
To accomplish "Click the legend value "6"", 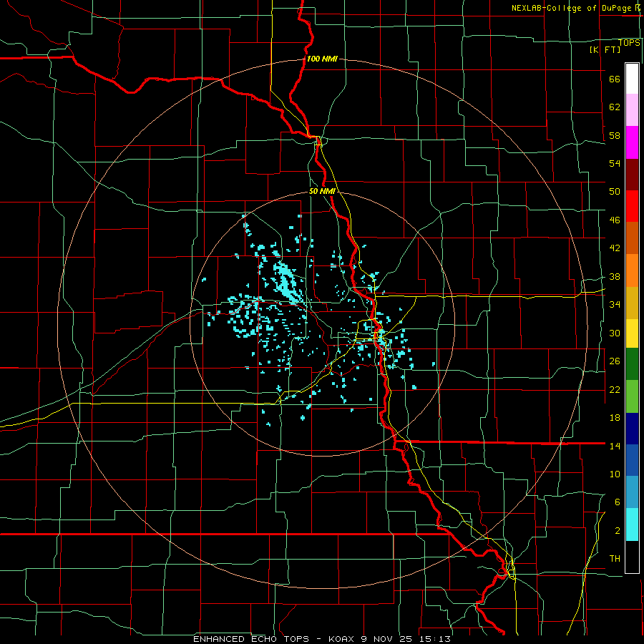I will [x=617, y=502].
